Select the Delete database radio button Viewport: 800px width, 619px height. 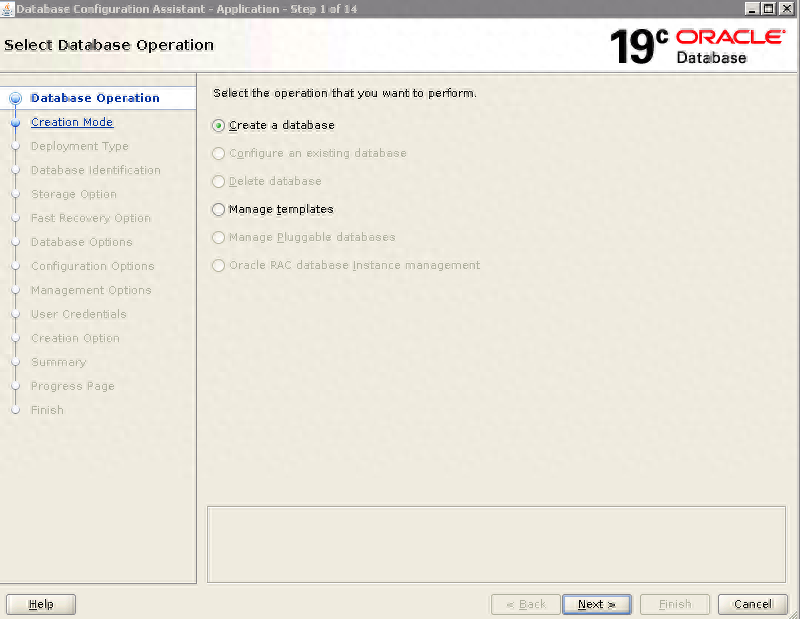219,182
